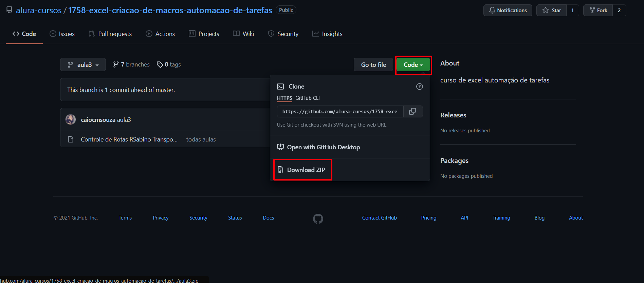The width and height of the screenshot is (644, 283).
Task: Click the GitHub Octocat logo in footer
Action: click(318, 219)
